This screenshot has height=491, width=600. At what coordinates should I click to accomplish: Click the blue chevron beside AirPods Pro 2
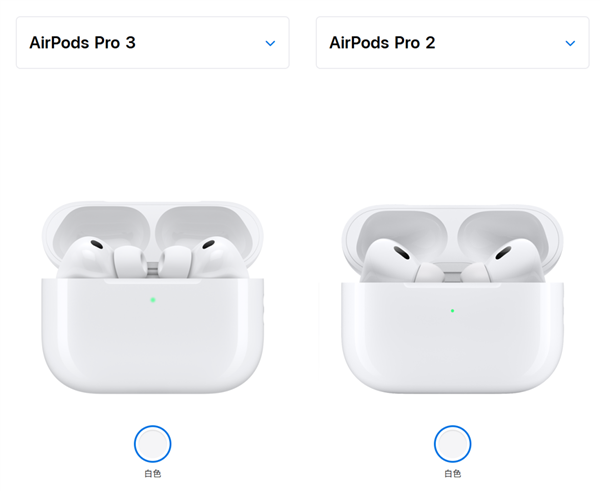click(570, 43)
